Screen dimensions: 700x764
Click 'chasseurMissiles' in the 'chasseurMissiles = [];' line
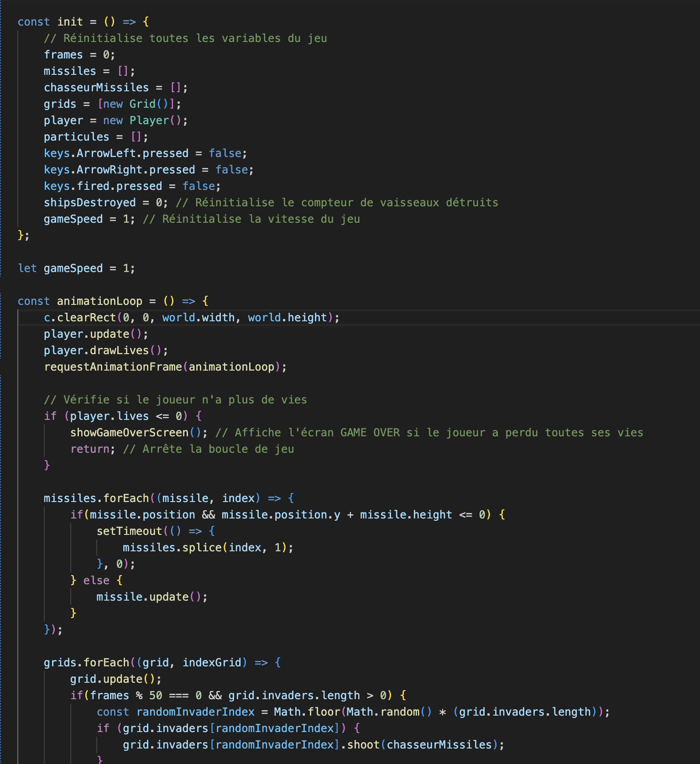96,88
